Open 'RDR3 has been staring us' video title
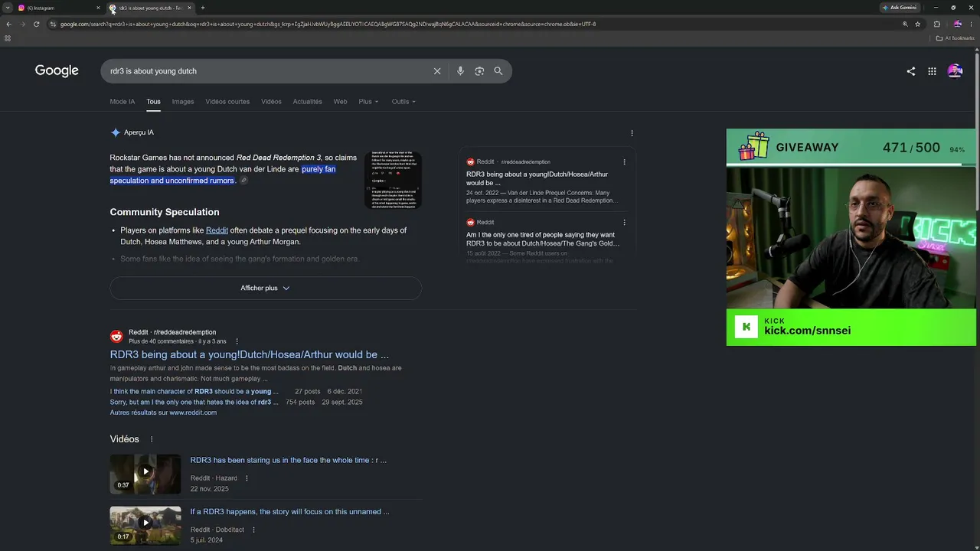Screen dimensions: 980x551 coord(288,461)
